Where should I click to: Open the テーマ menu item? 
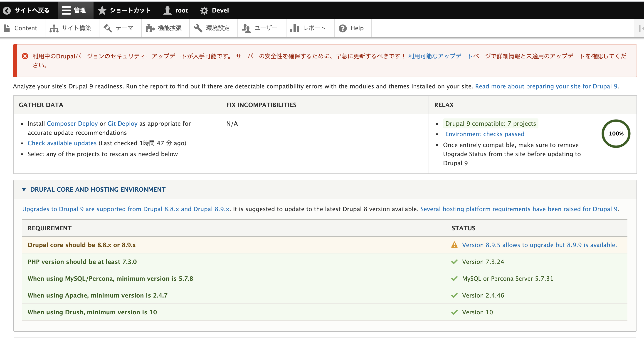[x=124, y=28]
